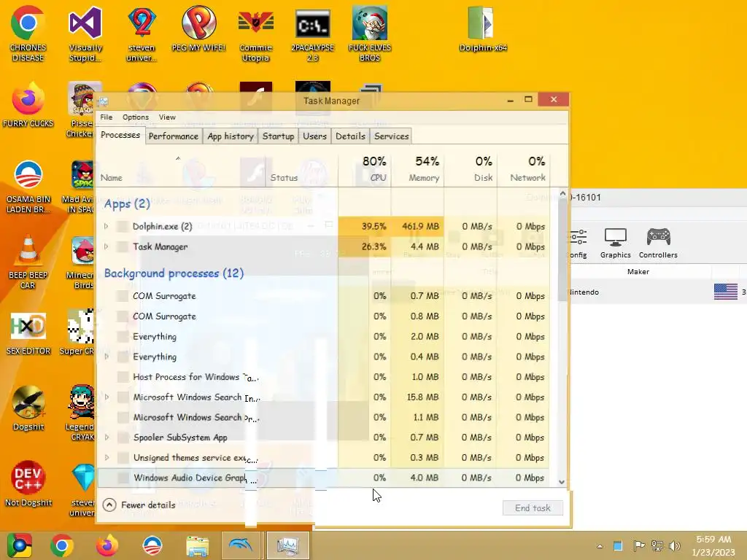Screen dimensions: 747x560
Task: Open the 2PACALYPSE 2.3 command prompt icon
Action: [312, 34]
